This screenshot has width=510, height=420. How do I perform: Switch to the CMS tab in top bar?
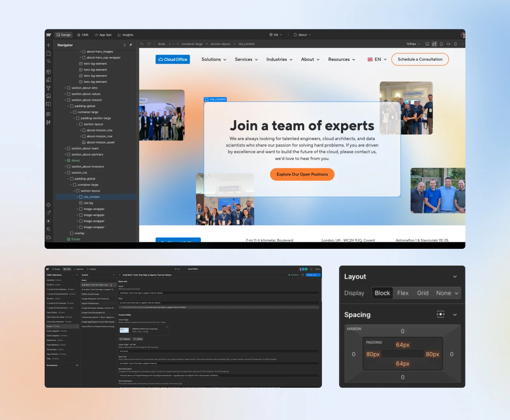tap(83, 35)
